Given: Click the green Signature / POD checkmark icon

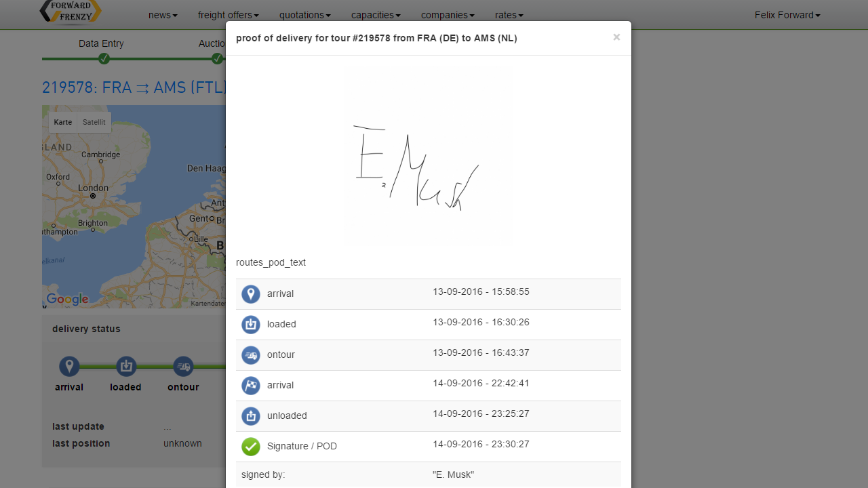Looking at the screenshot, I should (x=251, y=447).
